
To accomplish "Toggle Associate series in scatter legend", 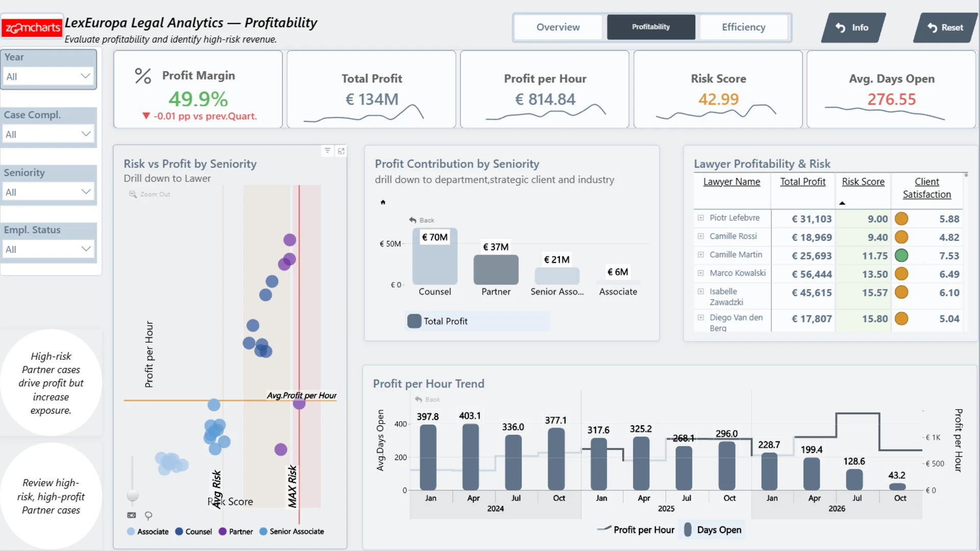I will coord(148,531).
